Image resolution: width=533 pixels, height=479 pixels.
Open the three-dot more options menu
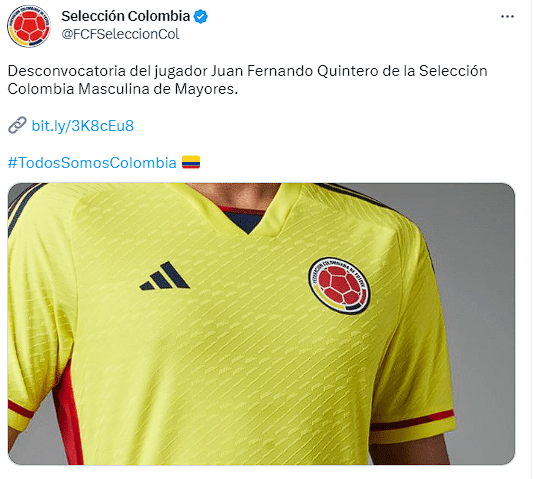(x=507, y=17)
